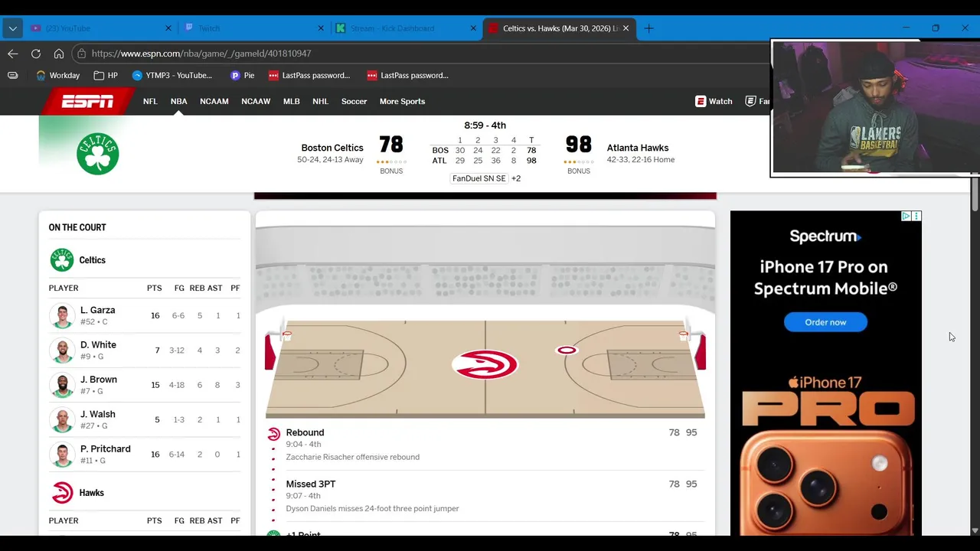Open P. Pritchard player headshot

coord(61,455)
